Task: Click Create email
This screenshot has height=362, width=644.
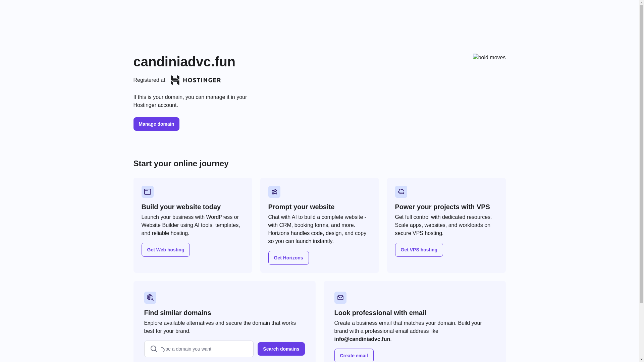Action: [x=354, y=355]
